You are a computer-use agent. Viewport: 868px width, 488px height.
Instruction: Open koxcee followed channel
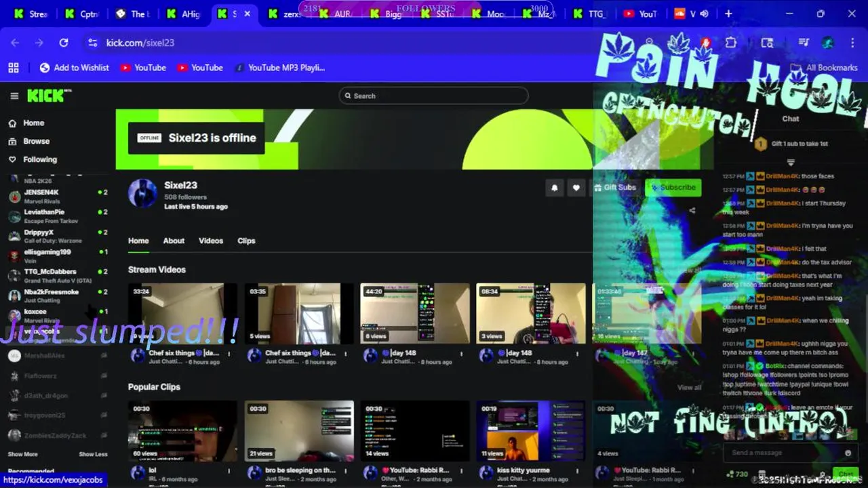pyautogui.click(x=57, y=315)
